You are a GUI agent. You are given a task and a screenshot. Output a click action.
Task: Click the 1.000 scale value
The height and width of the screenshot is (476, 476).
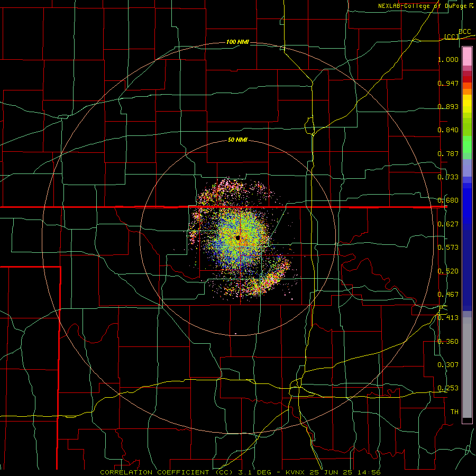(448, 59)
